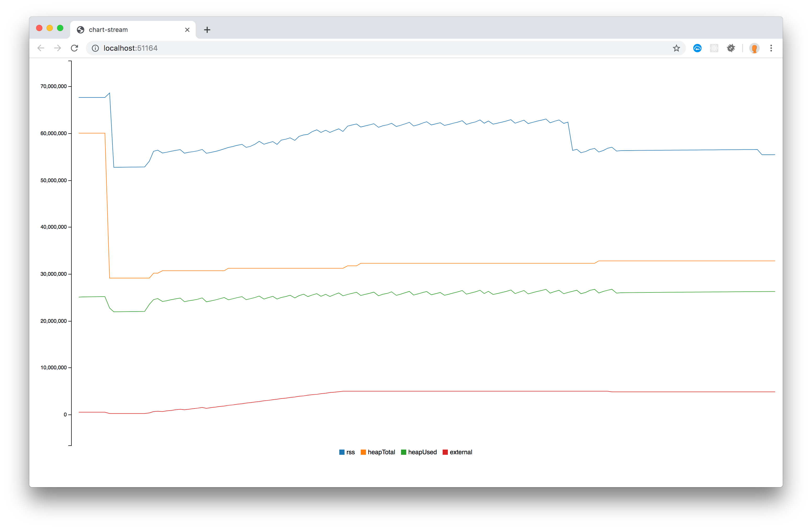Open the Chrome three-dot menu
This screenshot has width=812, height=529.
[x=771, y=48]
